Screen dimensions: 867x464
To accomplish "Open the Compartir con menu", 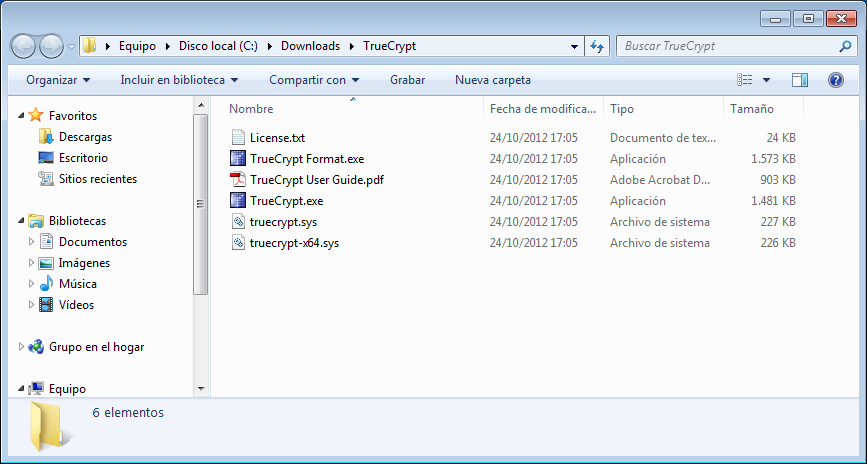I will 314,80.
